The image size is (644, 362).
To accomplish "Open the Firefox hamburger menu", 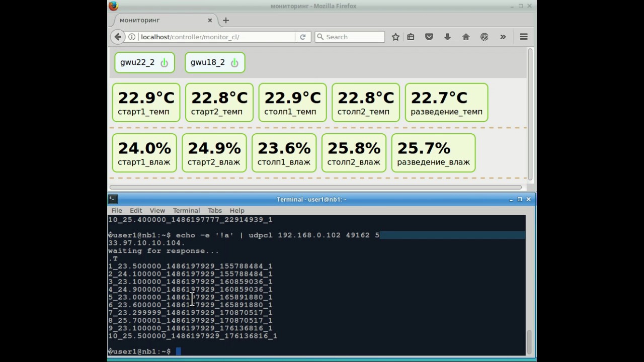I will click(524, 37).
